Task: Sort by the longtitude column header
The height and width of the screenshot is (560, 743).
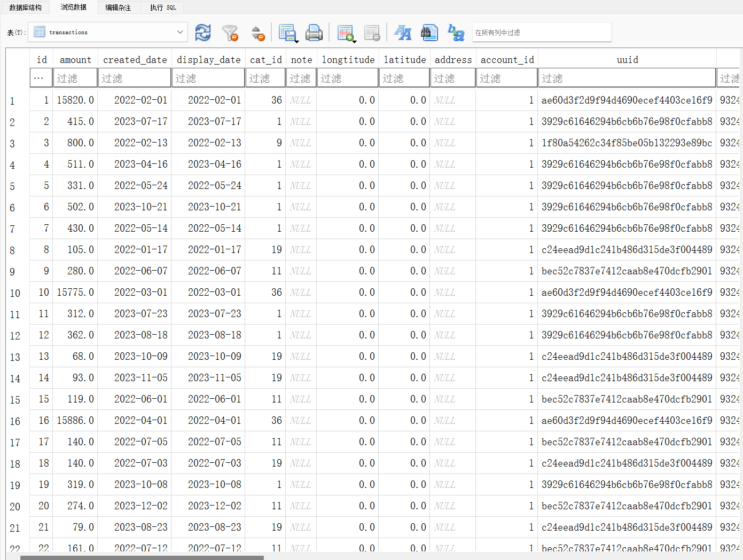Action: (348, 59)
